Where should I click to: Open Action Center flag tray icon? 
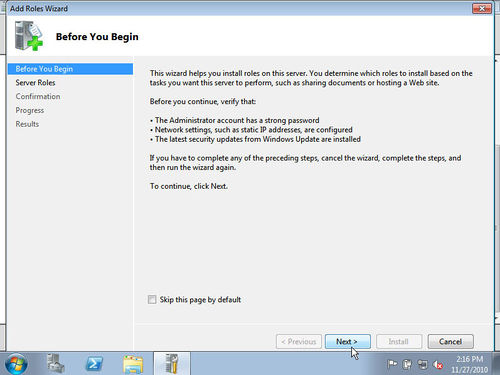coord(392,364)
